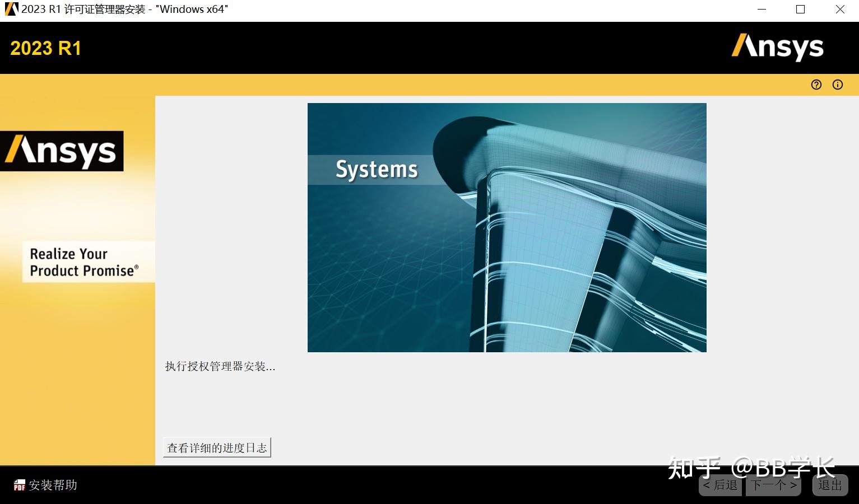Click the 2023 R1 version label
859x504 pixels.
46,48
